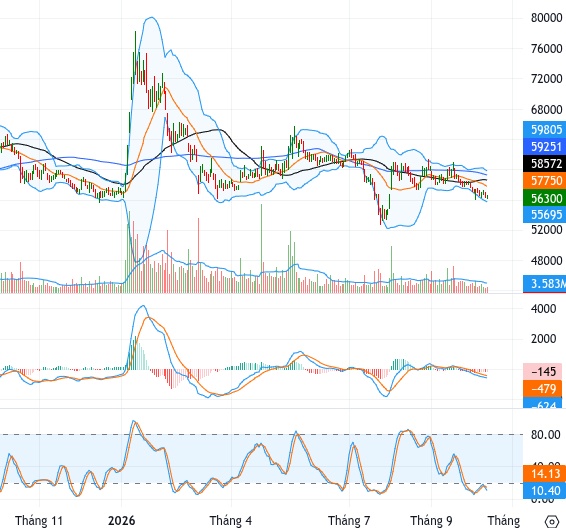Viewport: 566px width, 528px height.
Task: Click the orange 14.13 stochastic label
Action: click(544, 473)
